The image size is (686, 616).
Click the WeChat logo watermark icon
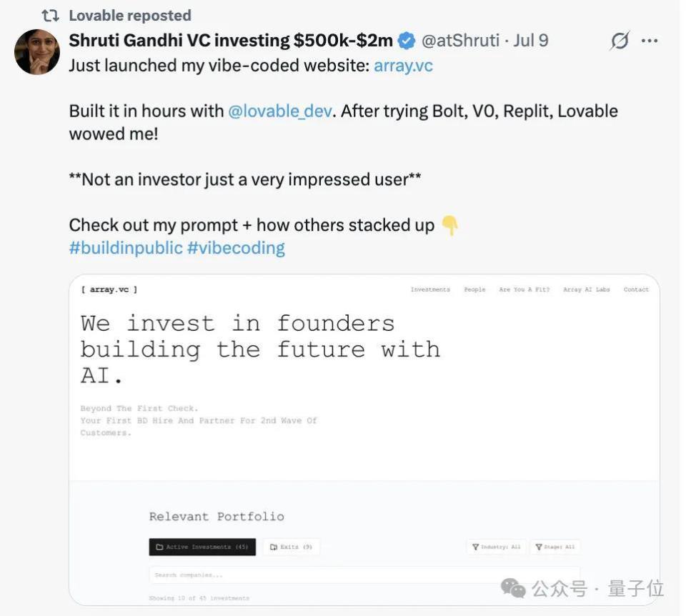click(513, 587)
